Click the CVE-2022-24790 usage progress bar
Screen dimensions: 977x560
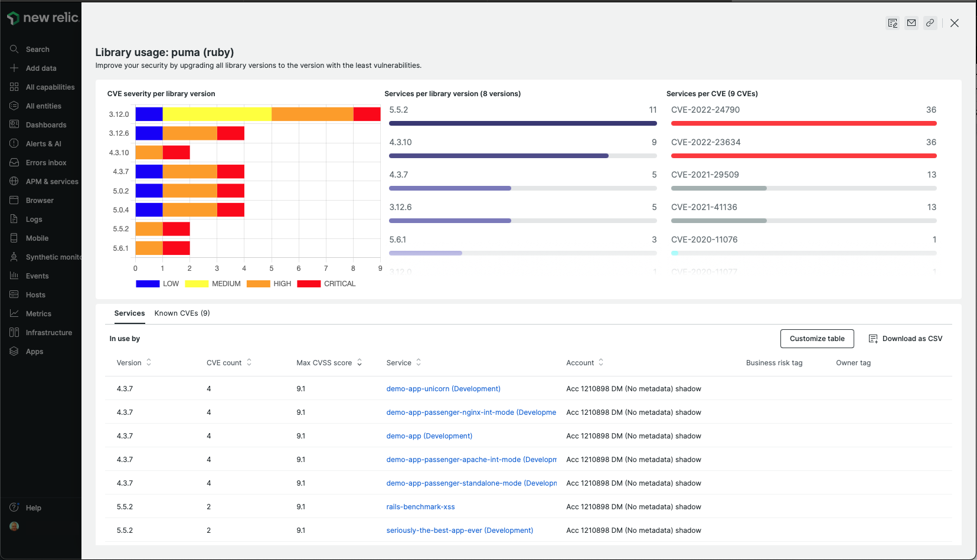803,123
